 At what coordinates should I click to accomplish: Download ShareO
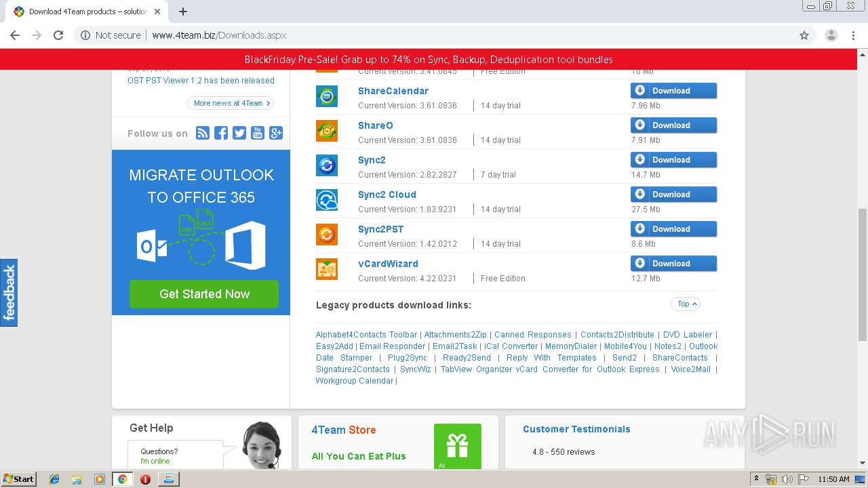[673, 125]
